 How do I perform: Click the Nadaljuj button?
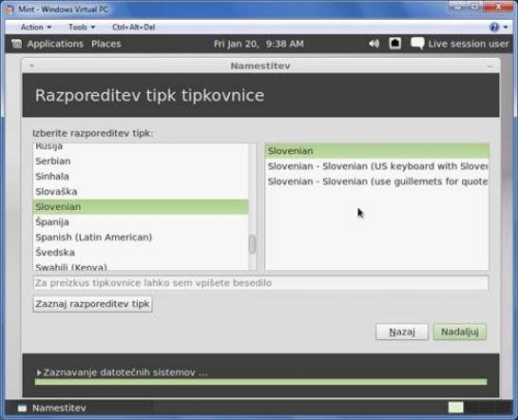(459, 332)
